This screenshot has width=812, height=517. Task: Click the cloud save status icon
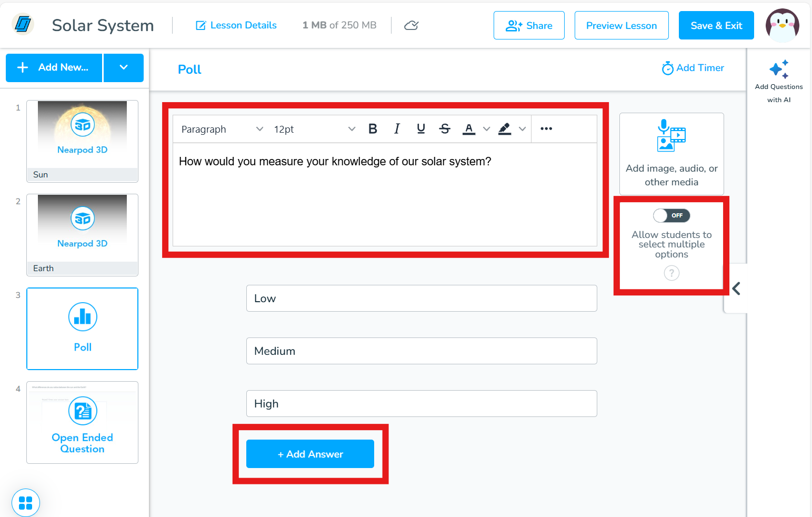[x=411, y=25]
